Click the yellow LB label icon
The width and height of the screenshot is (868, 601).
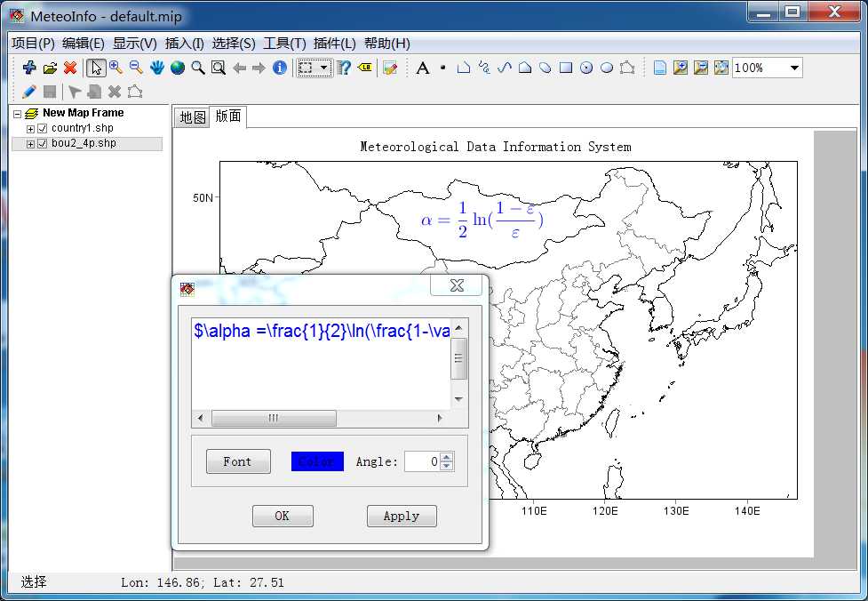(x=365, y=68)
